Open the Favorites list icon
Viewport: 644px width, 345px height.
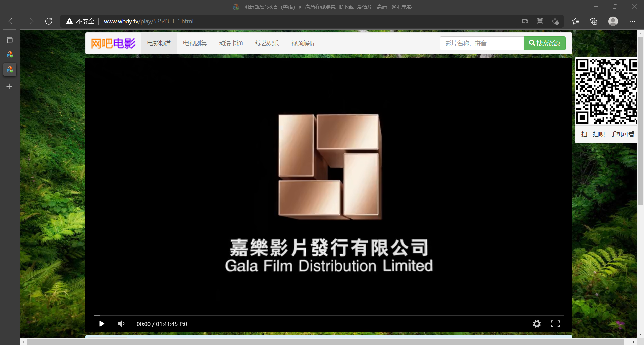click(575, 21)
